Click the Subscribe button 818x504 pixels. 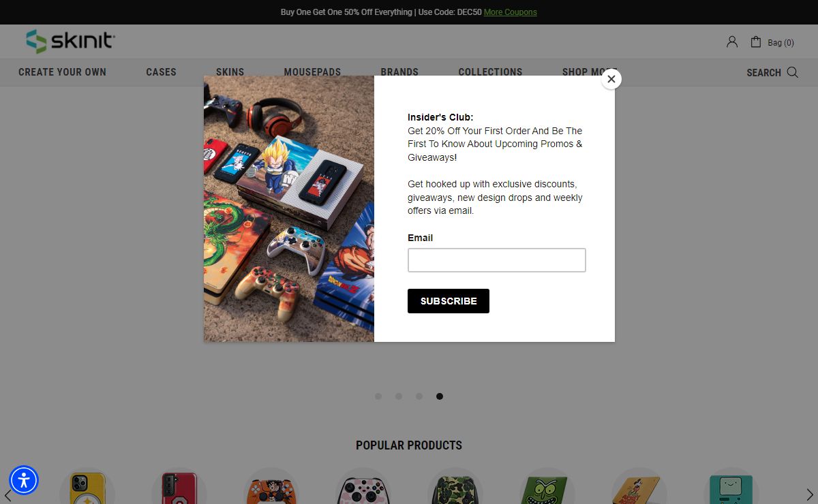pos(449,301)
